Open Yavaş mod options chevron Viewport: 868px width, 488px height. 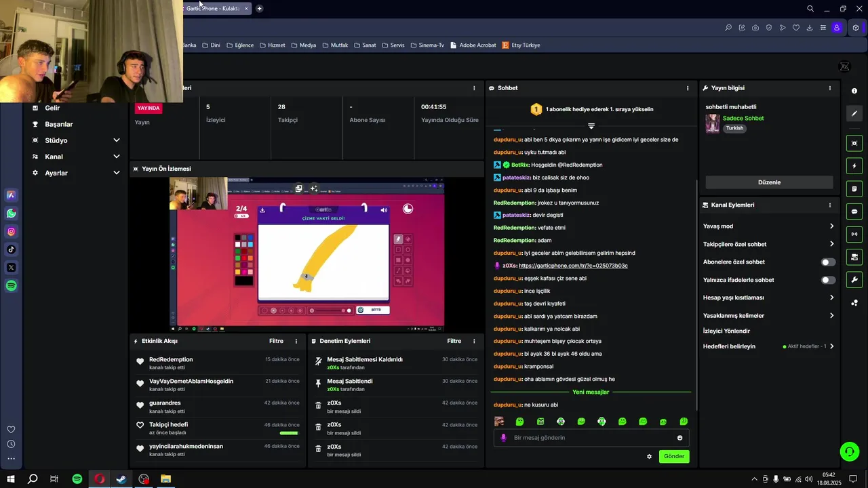(x=832, y=226)
